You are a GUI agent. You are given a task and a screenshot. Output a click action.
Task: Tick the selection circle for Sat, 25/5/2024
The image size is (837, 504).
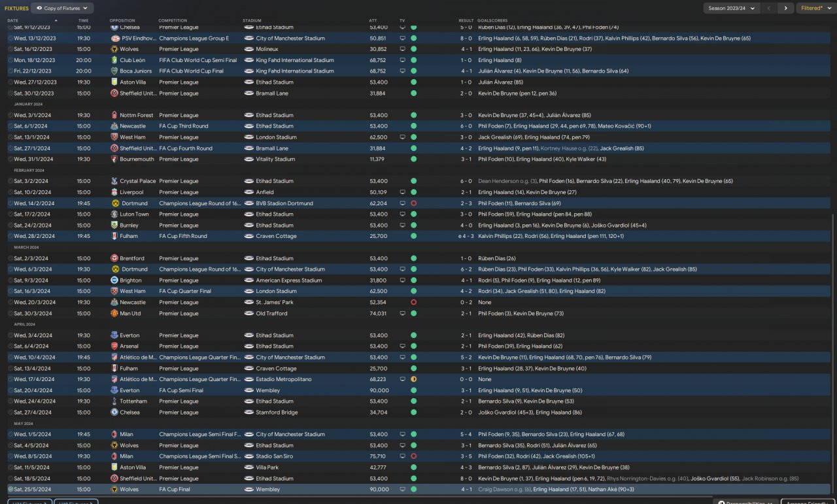[x=10, y=489]
